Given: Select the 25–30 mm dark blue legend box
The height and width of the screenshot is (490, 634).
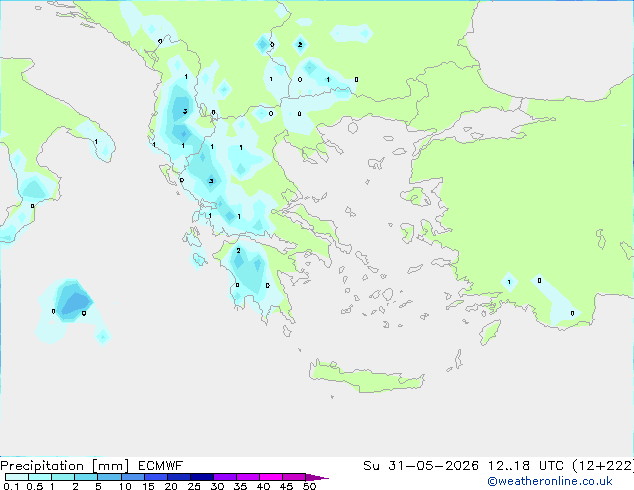Looking at the screenshot, I should click(x=202, y=477).
